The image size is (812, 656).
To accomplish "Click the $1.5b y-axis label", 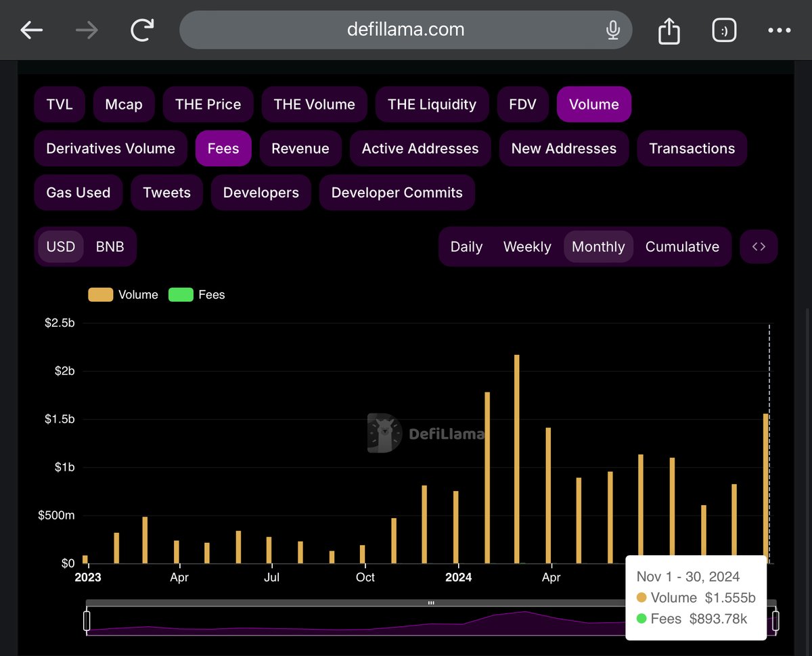I will pyautogui.click(x=60, y=419).
